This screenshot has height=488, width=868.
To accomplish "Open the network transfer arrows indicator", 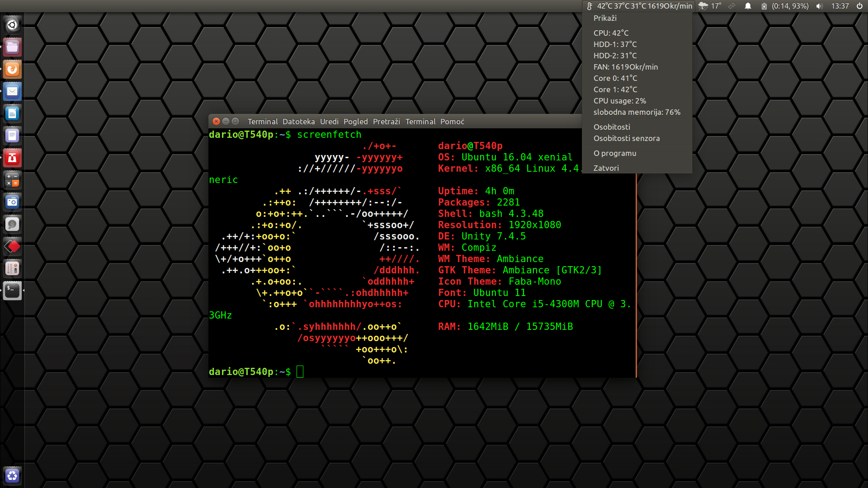I will (732, 6).
